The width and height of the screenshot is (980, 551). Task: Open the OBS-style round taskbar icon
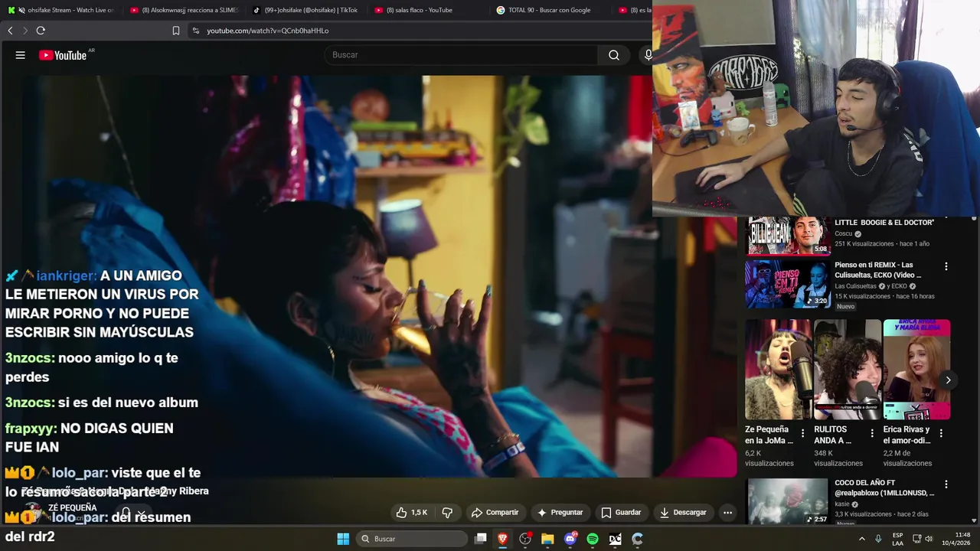pyautogui.click(x=525, y=539)
